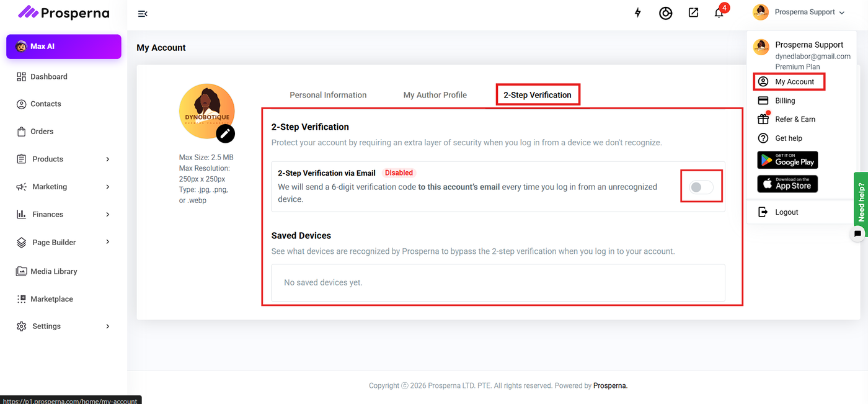Viewport: 868px width, 404px height.
Task: Expand the Marketing submenu chevron
Action: [x=108, y=187]
